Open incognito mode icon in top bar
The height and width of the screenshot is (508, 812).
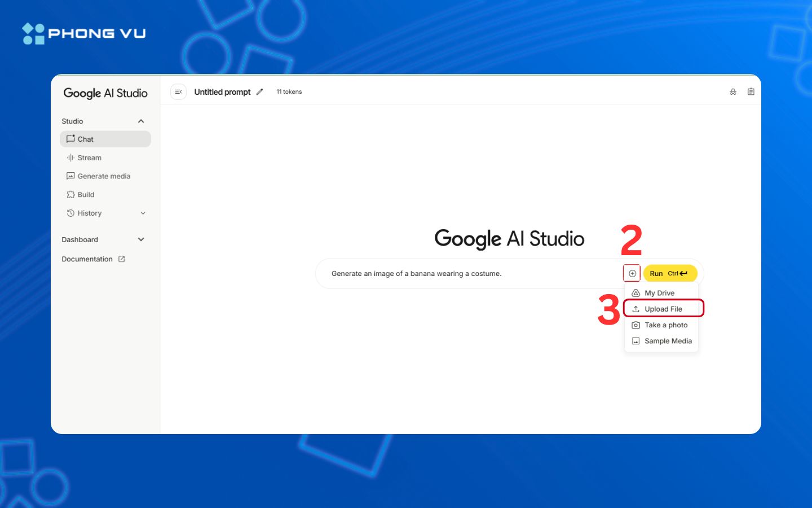click(733, 92)
